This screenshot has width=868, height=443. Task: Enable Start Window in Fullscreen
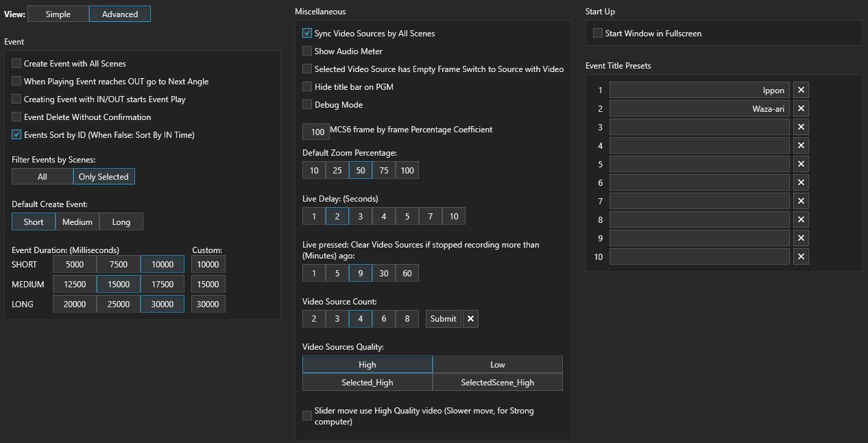click(x=598, y=33)
